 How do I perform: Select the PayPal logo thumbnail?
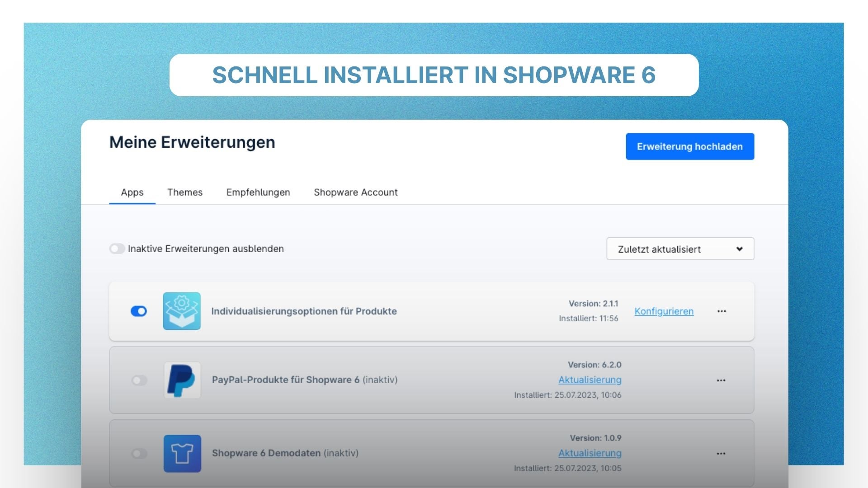click(x=182, y=380)
